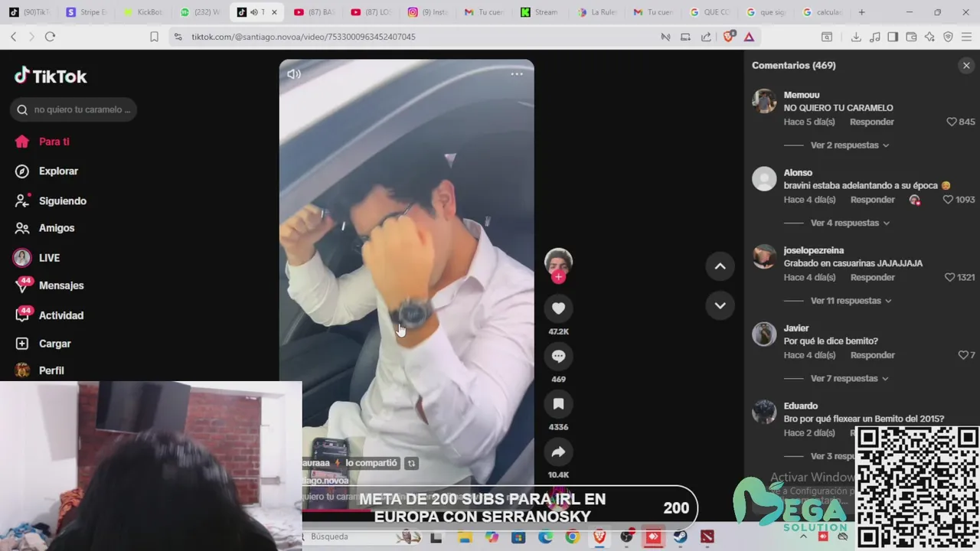Open Perfil in the sidebar
980x551 pixels.
51,370
